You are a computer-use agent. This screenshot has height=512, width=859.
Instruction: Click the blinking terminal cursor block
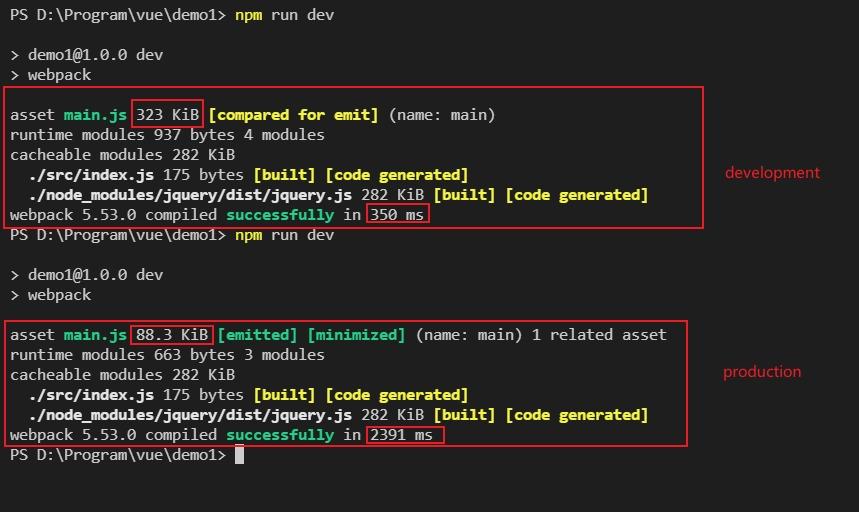click(239, 455)
